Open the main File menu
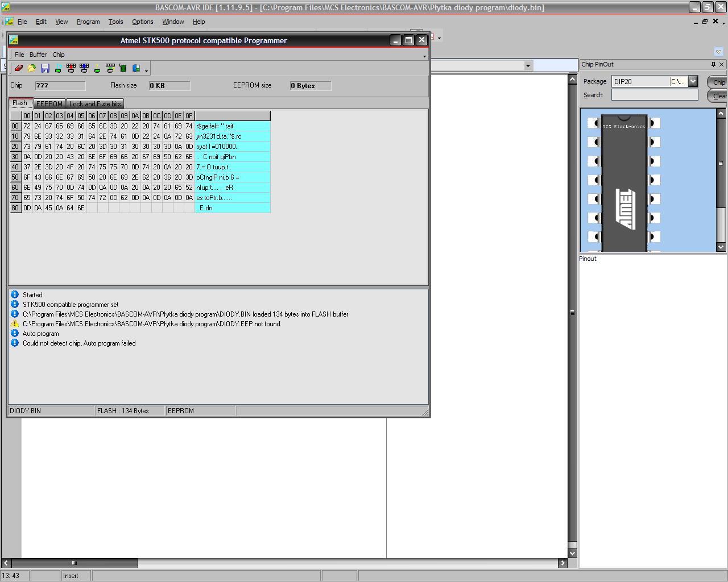This screenshot has width=728, height=582. coord(22,22)
